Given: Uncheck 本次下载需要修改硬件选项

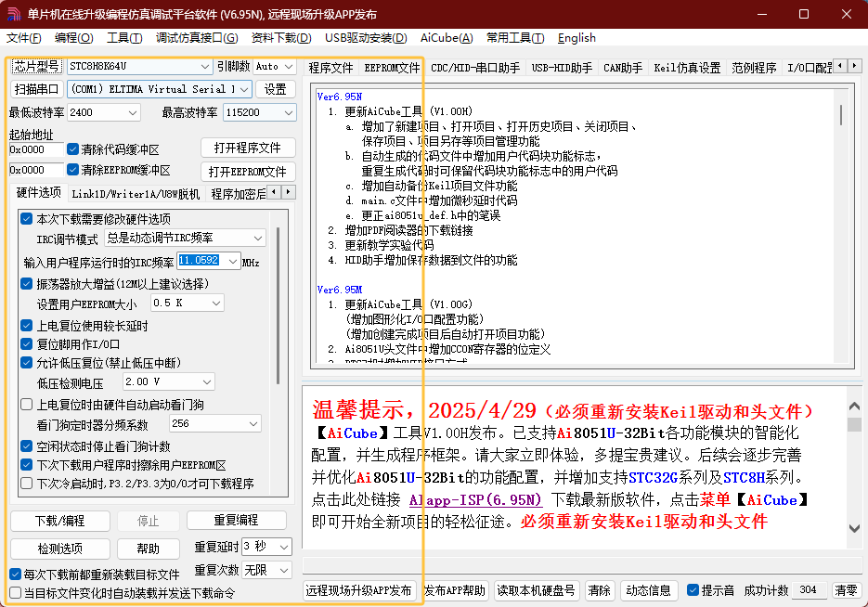Looking at the screenshot, I should [x=26, y=218].
